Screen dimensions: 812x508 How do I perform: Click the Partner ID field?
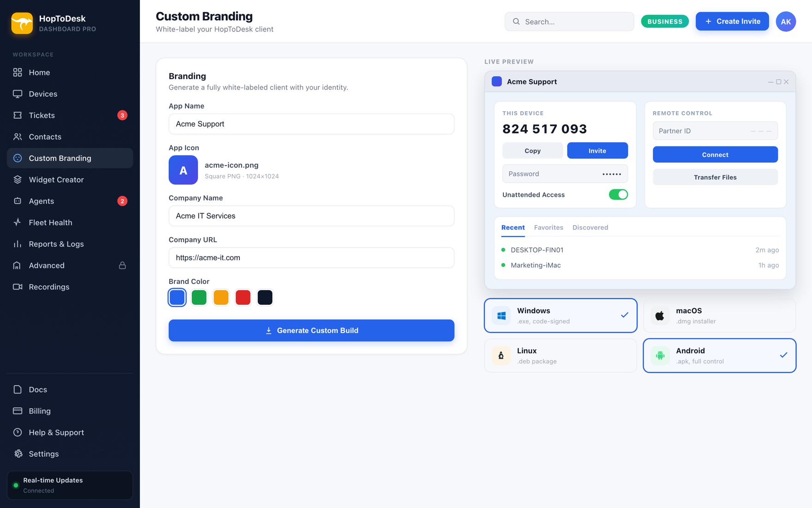715,131
